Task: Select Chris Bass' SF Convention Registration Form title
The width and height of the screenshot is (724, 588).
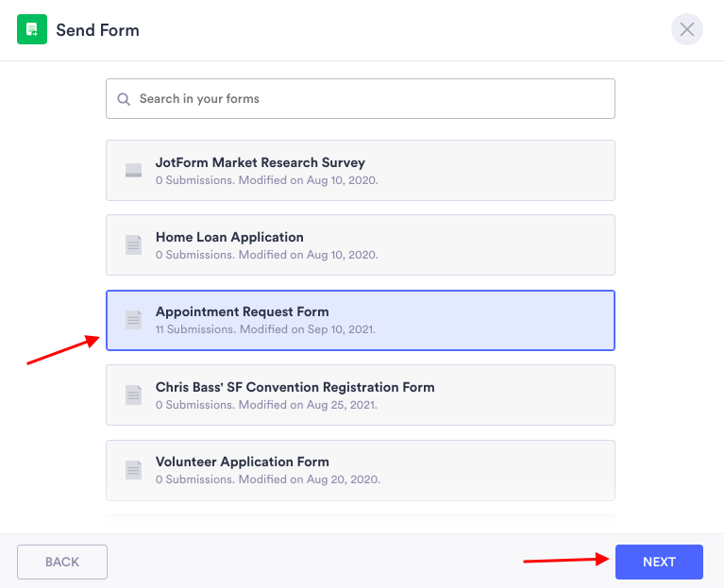Action: pyautogui.click(x=295, y=387)
